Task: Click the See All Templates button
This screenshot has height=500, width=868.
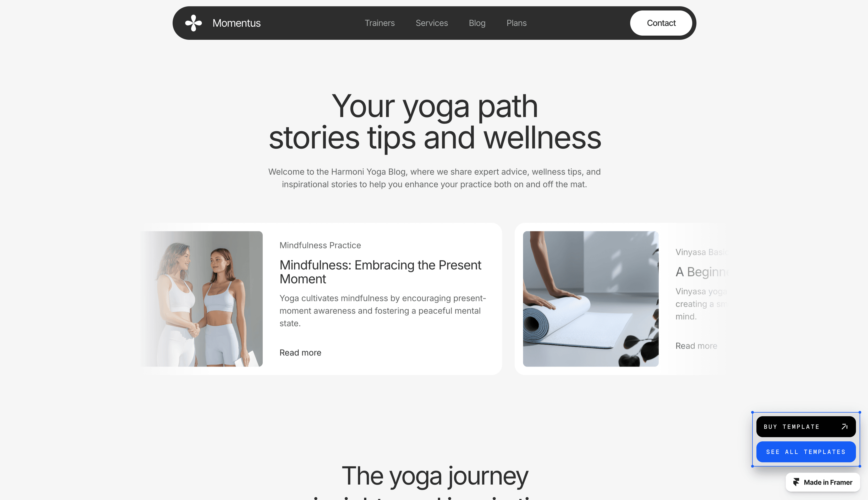Action: click(x=806, y=452)
